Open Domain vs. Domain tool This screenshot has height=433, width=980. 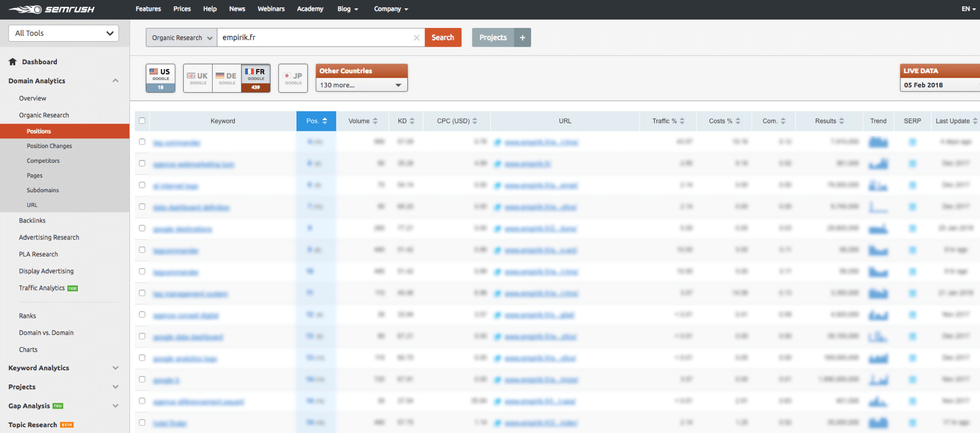click(x=46, y=333)
